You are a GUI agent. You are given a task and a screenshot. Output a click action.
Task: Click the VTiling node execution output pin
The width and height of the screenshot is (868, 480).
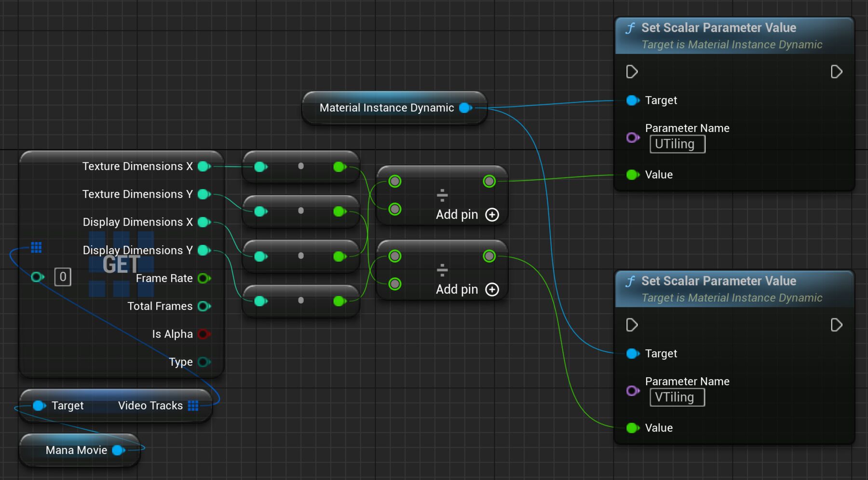836,325
